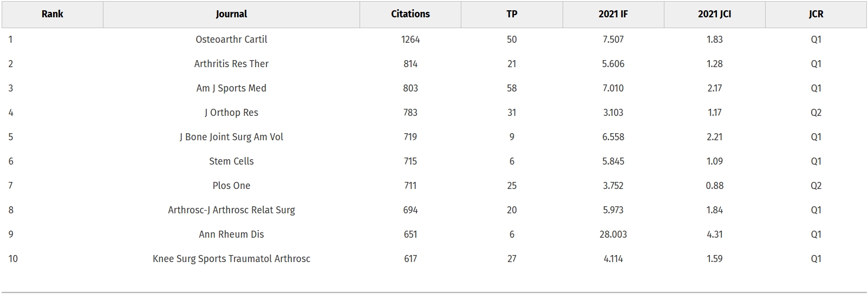Click the 4.31 JCI value
The width and height of the screenshot is (868, 294).
click(714, 234)
